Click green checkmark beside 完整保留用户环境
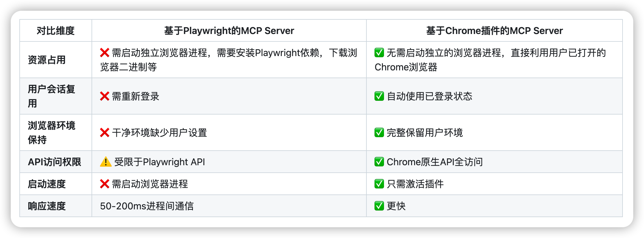Viewport: 644px width, 238px height. (379, 133)
